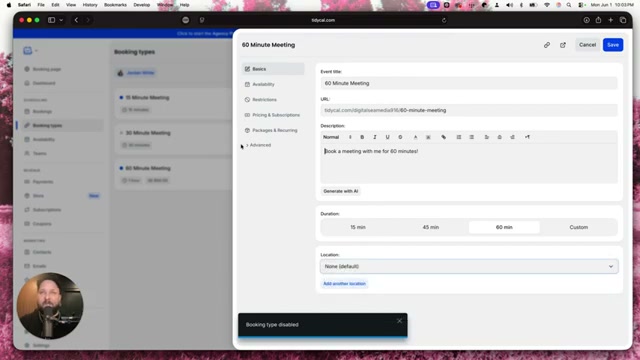Open TidyCal logo account dropdown

coord(30,51)
